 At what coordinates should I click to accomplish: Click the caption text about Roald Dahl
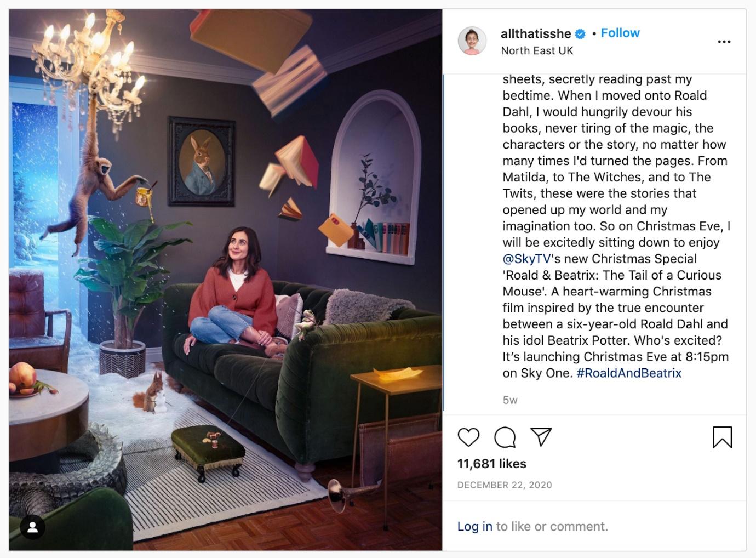pyautogui.click(x=616, y=226)
